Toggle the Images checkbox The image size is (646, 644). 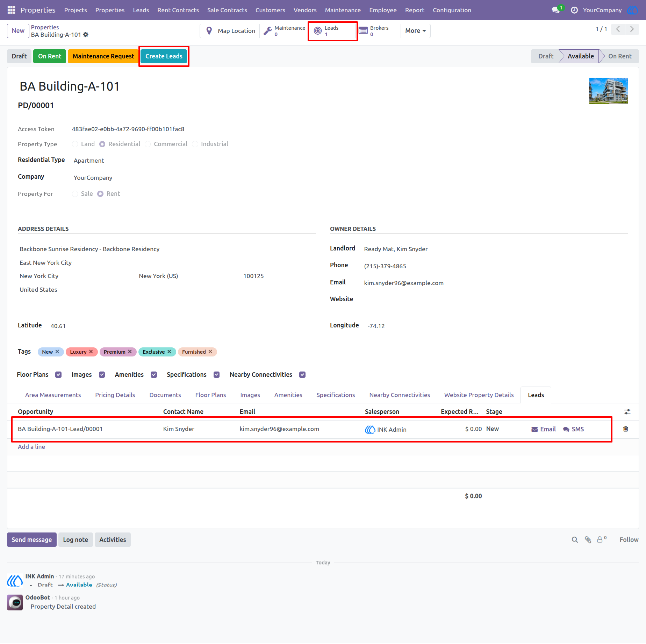coord(102,375)
